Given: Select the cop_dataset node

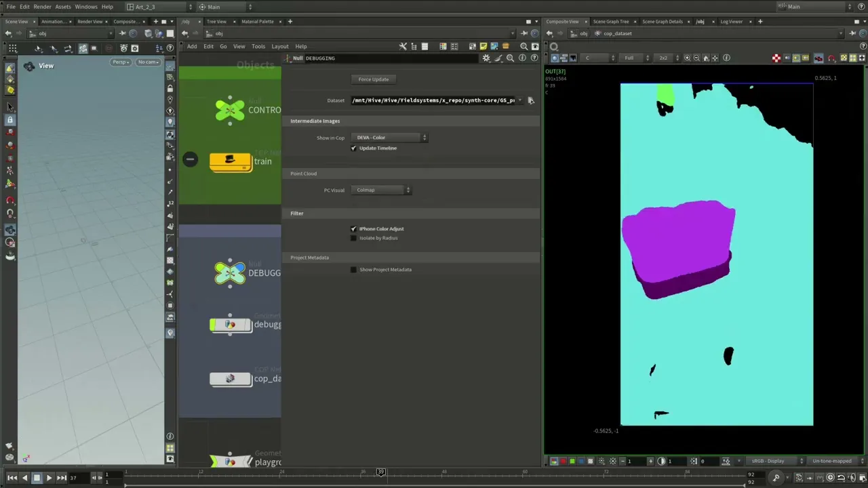Looking at the screenshot, I should (231, 379).
